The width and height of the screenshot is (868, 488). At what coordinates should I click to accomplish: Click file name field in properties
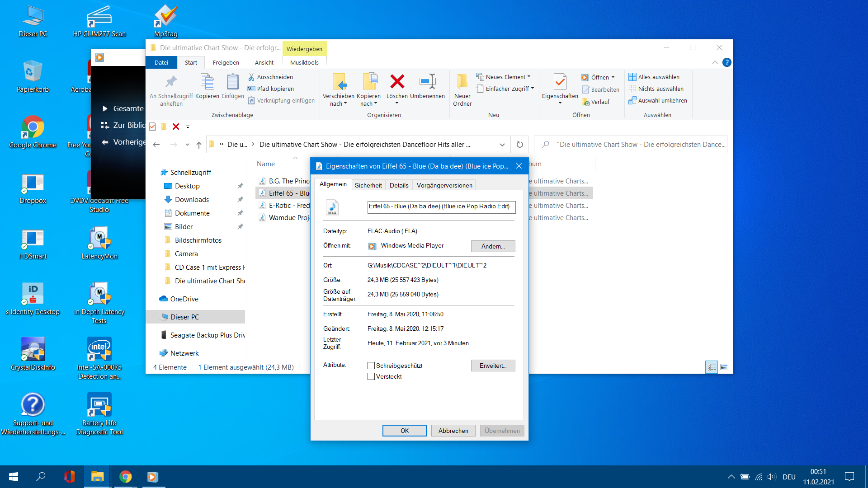[441, 206]
